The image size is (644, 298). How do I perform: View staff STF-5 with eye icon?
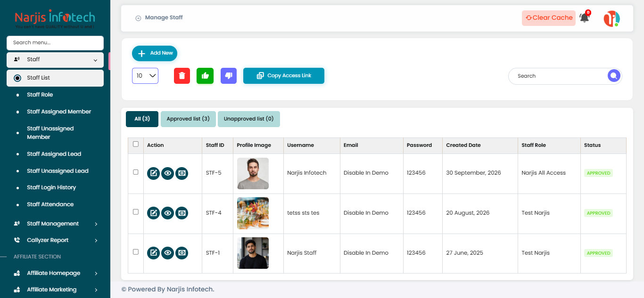167,173
